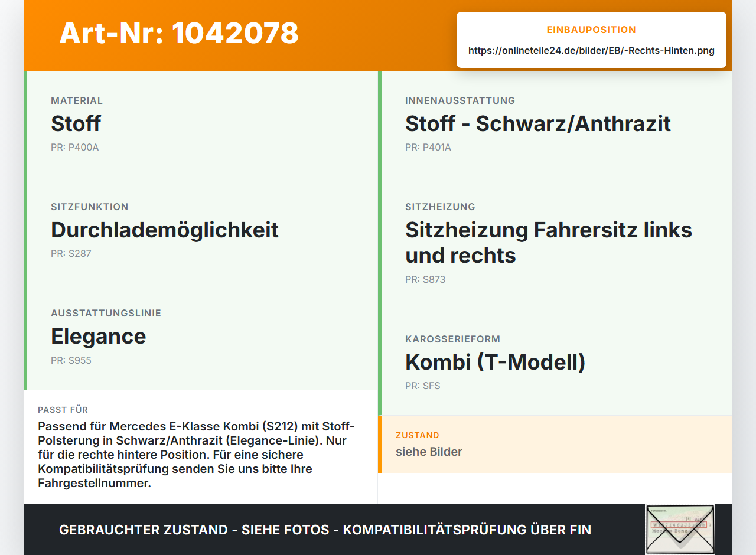756x555 pixels.
Task: Click the Material value Stoff
Action: [x=76, y=123]
